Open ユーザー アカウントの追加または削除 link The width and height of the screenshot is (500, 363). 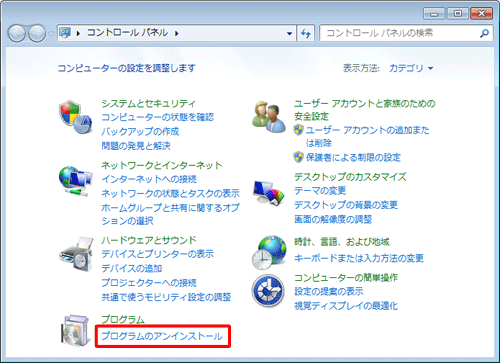point(367,137)
